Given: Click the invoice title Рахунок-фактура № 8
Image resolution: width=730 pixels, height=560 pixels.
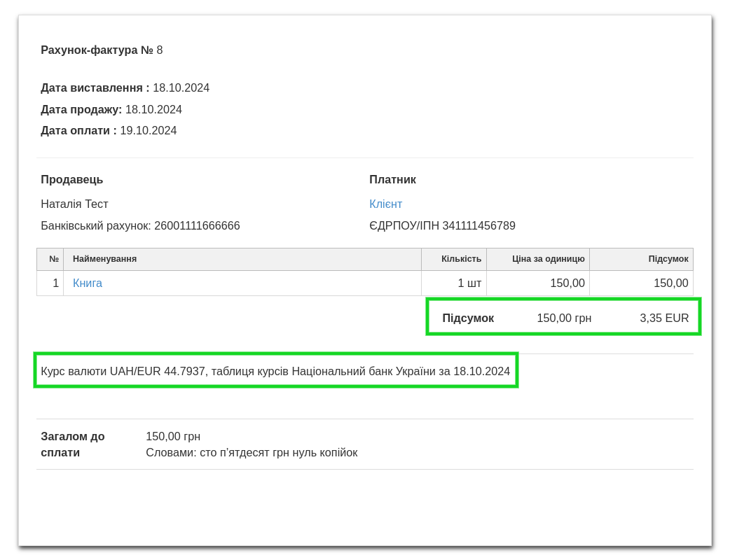Looking at the screenshot, I should [102, 50].
